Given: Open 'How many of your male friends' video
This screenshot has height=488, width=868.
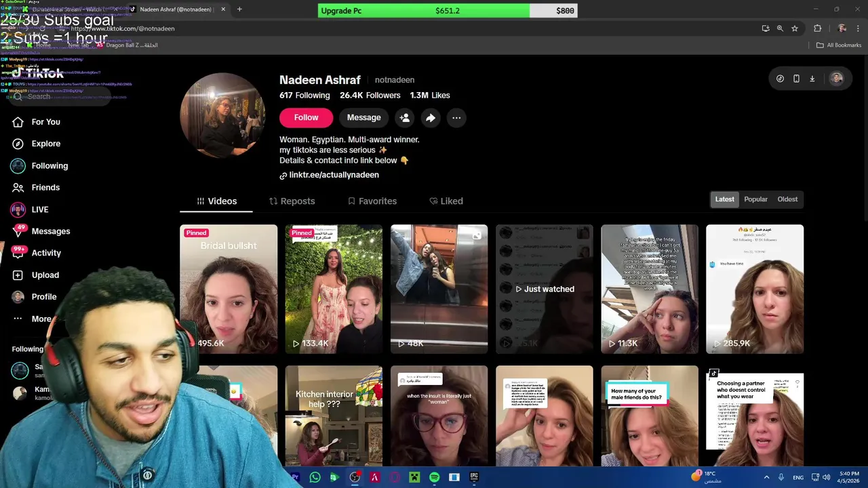Looking at the screenshot, I should coord(650,416).
